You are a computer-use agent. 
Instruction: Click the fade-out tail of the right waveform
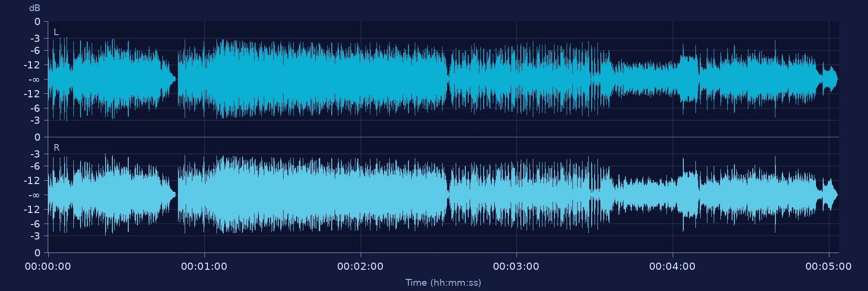[x=829, y=195]
